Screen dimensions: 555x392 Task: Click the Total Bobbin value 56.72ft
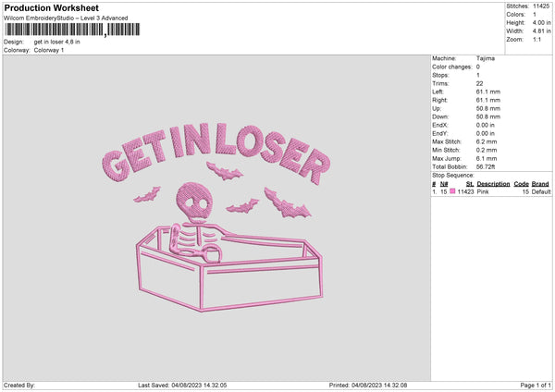pyautogui.click(x=486, y=166)
